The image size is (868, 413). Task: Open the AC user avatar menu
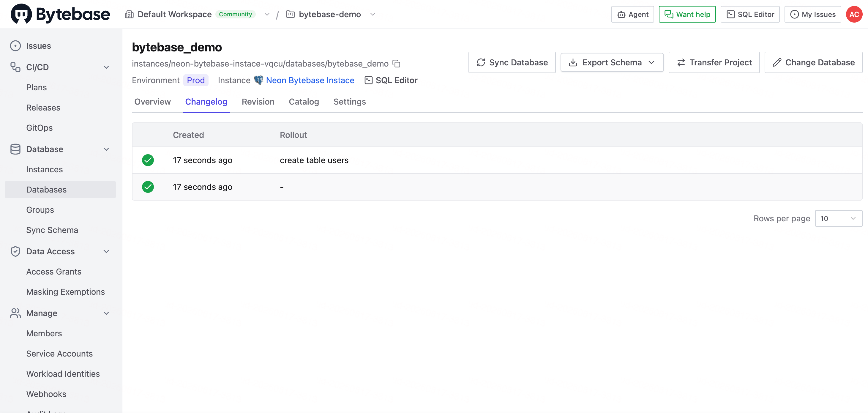[x=854, y=14]
